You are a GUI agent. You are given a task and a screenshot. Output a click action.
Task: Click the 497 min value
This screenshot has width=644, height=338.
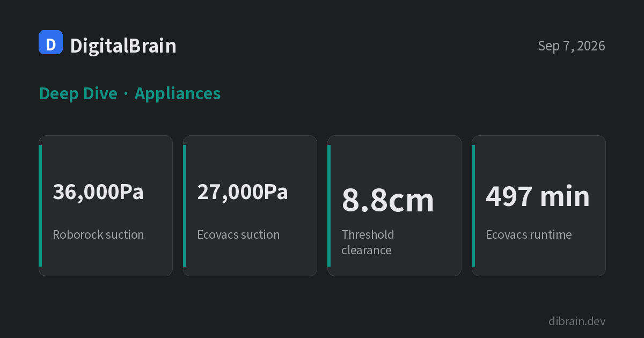(x=538, y=196)
